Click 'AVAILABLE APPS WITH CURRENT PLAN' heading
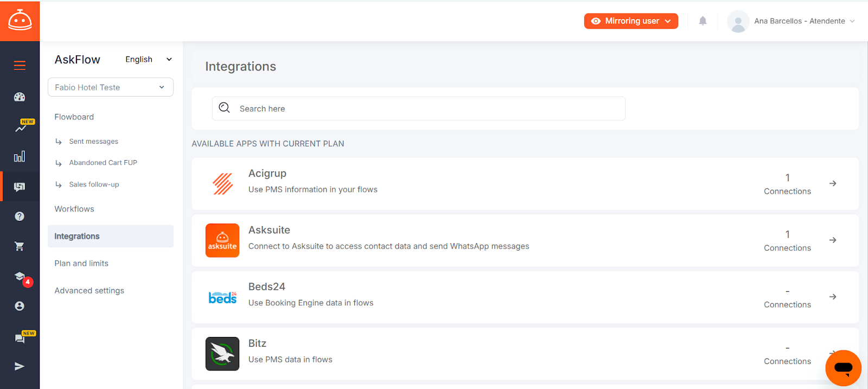 click(x=268, y=144)
